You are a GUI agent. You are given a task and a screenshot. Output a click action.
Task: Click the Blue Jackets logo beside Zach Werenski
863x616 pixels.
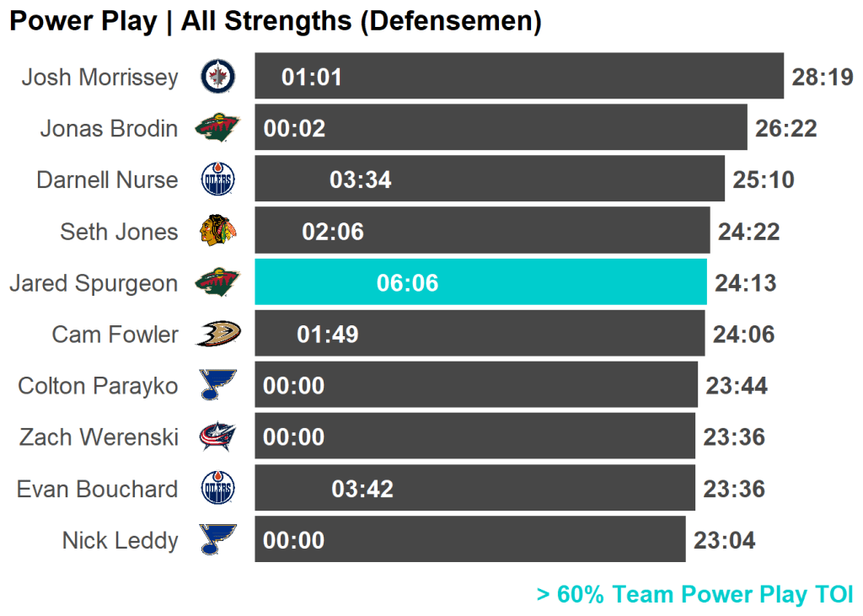pyautogui.click(x=217, y=437)
